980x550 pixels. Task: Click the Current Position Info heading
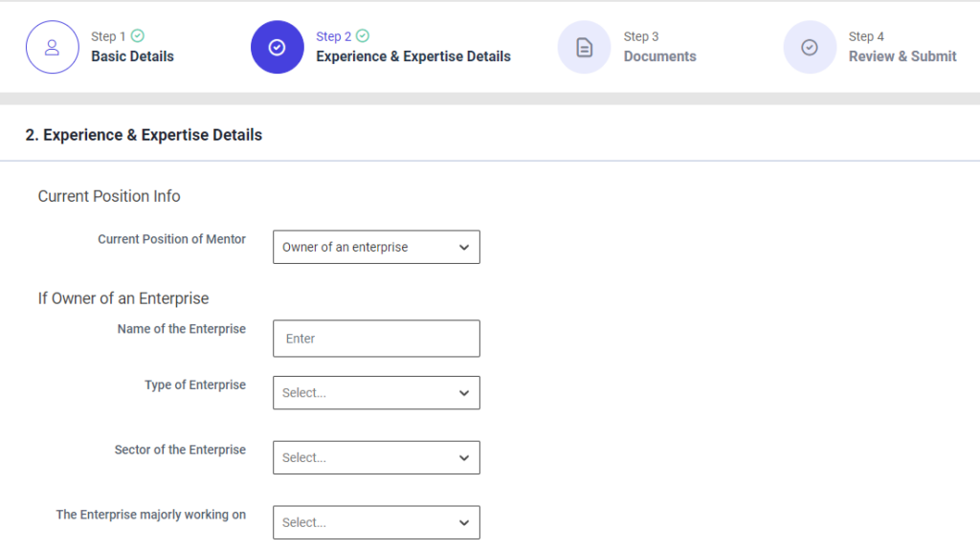(109, 196)
